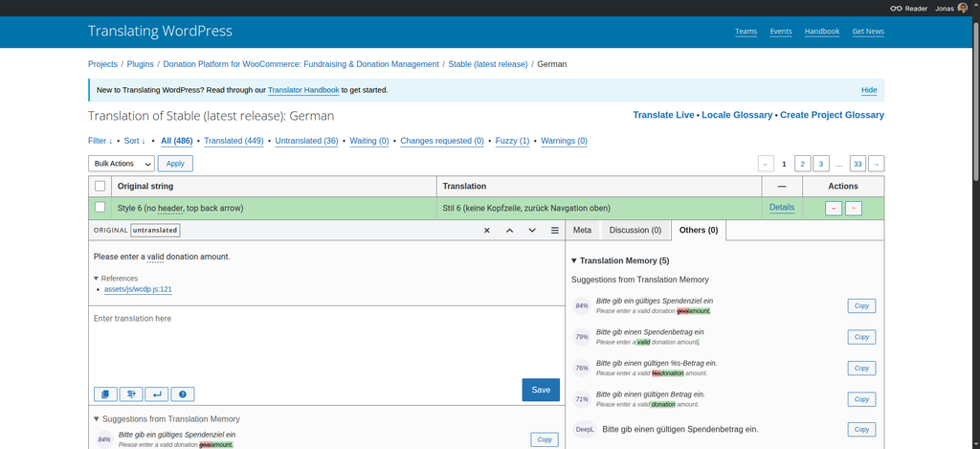Click the Save button
Viewport: 980px width, 449px height.
(541, 390)
